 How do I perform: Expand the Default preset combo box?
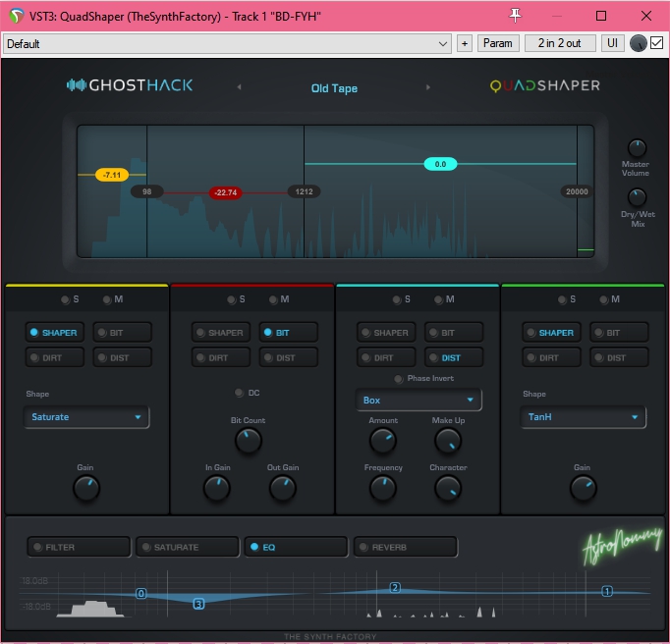(x=442, y=43)
